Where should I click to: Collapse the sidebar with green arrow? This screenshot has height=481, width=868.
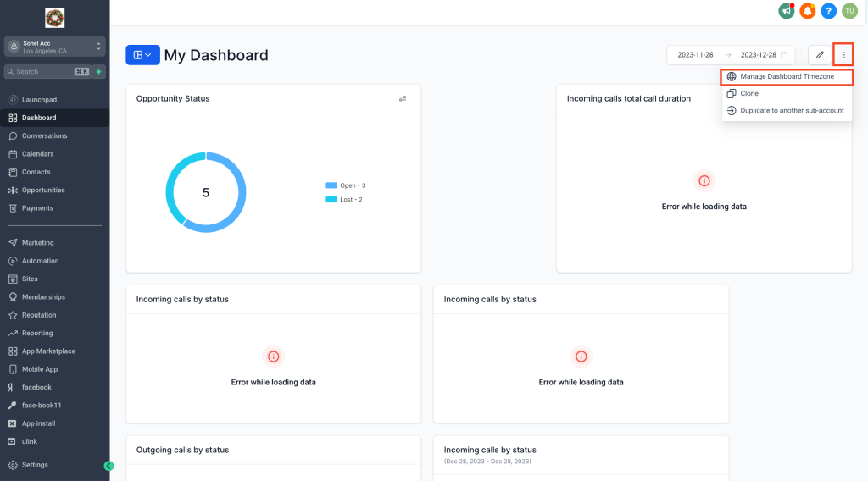108,465
